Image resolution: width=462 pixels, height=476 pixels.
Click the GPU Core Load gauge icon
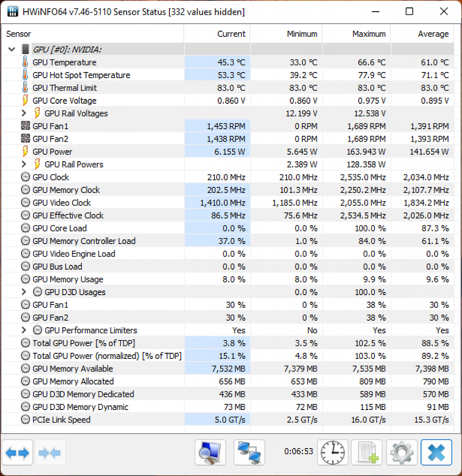(x=25, y=228)
